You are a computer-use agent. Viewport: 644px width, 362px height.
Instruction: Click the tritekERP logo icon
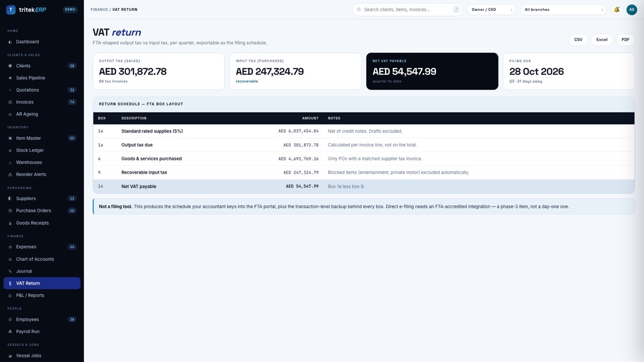11,10
